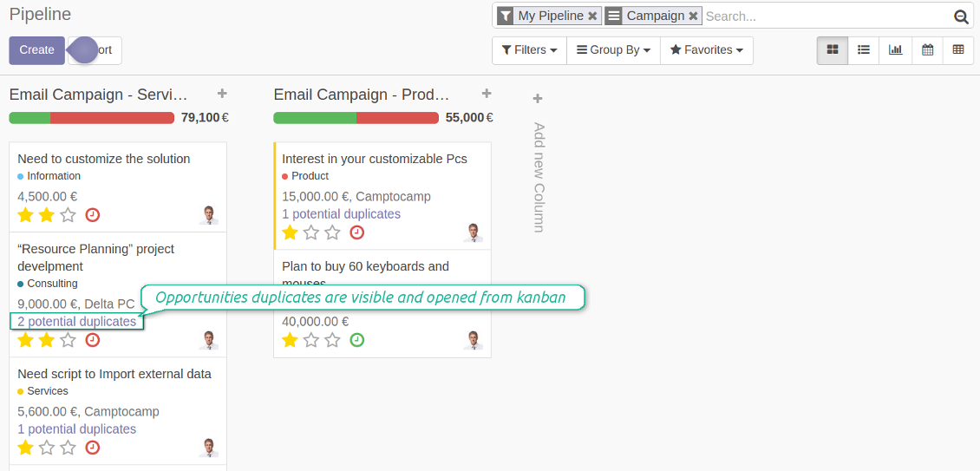Switch to the kanban view icon
The height and width of the screenshot is (471, 980).
(x=833, y=50)
